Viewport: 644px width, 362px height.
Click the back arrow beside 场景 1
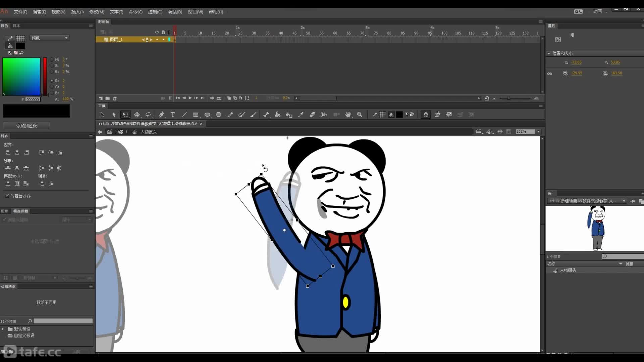click(x=100, y=132)
